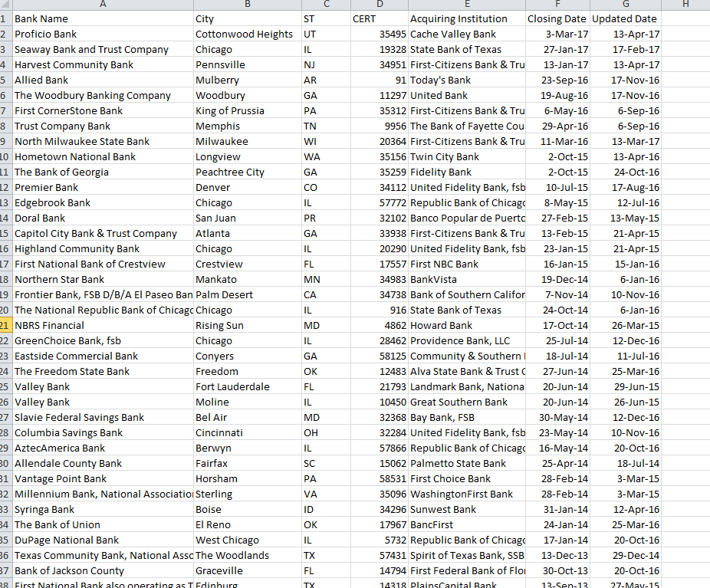
Task: Select the 'Rising Sun' city cell
Action: [x=247, y=326]
